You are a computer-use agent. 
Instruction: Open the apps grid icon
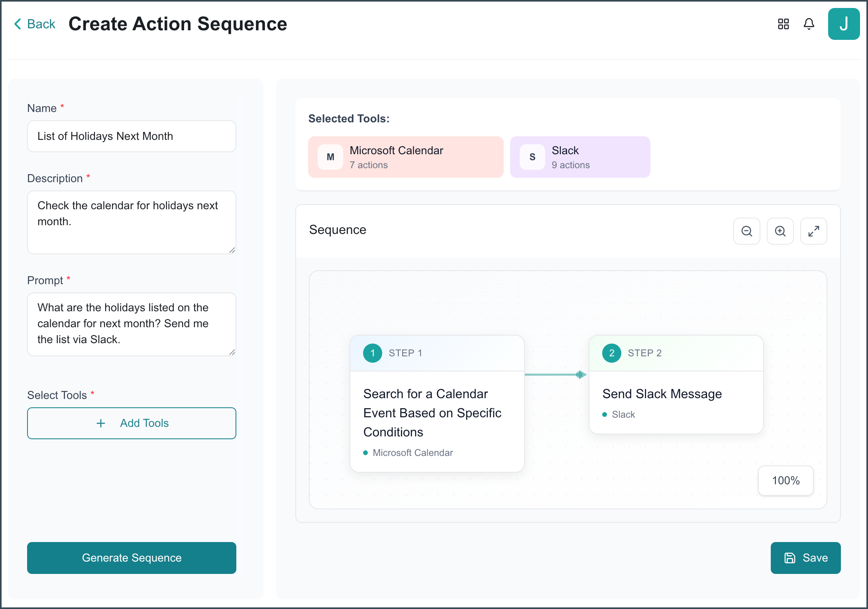click(783, 24)
